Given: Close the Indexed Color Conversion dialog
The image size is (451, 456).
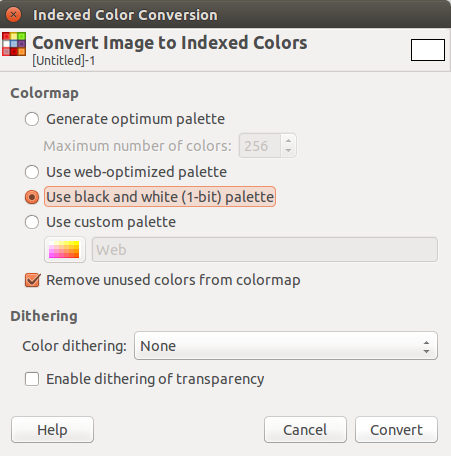Looking at the screenshot, I should coord(13,15).
